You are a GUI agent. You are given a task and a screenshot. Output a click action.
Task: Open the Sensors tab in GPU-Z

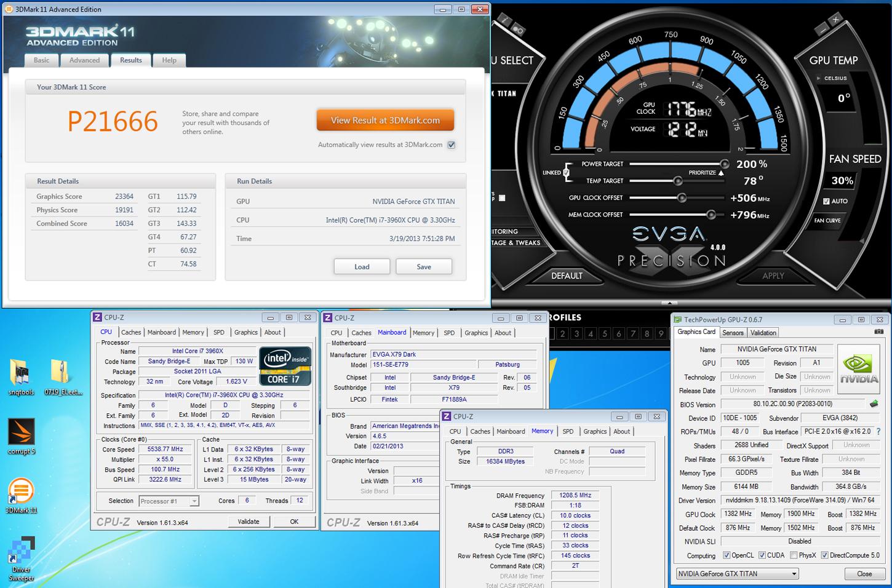point(733,333)
